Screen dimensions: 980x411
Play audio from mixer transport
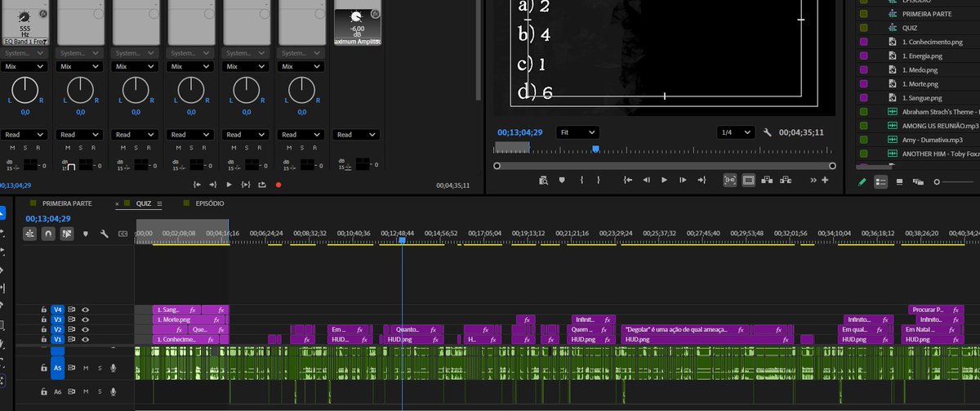[x=229, y=185]
